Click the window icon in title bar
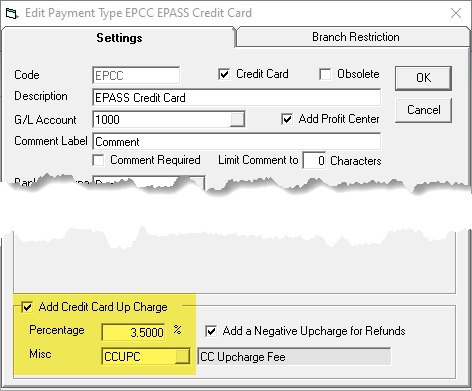 11,14
